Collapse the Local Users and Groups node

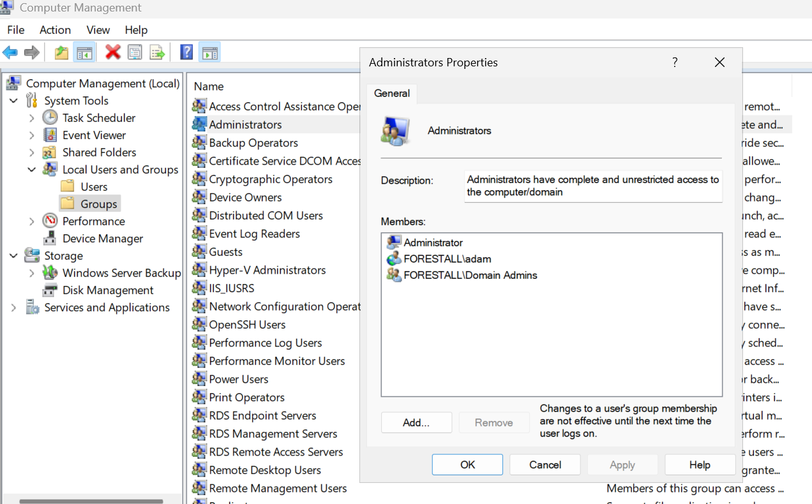click(x=32, y=170)
